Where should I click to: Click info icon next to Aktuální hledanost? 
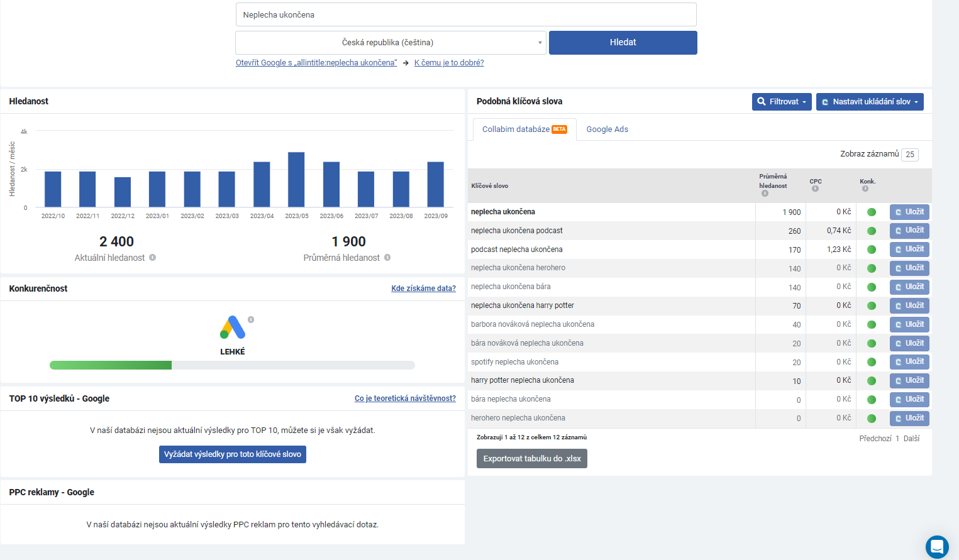pos(153,258)
